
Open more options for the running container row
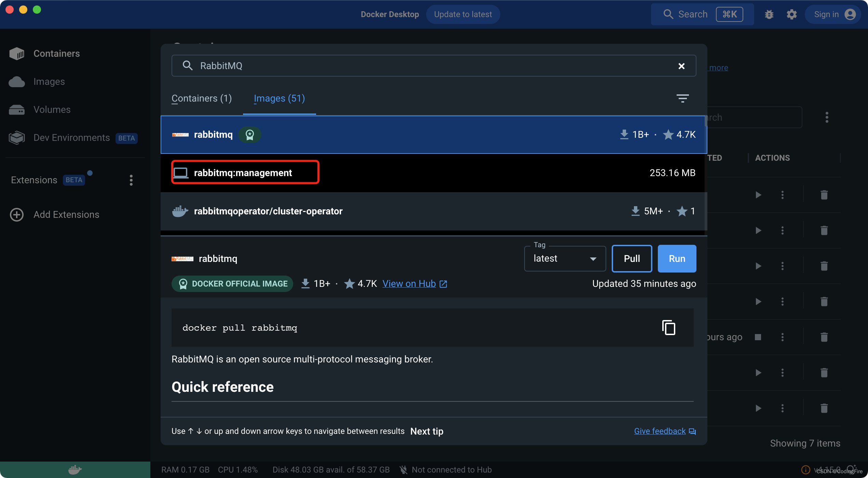coord(782,337)
